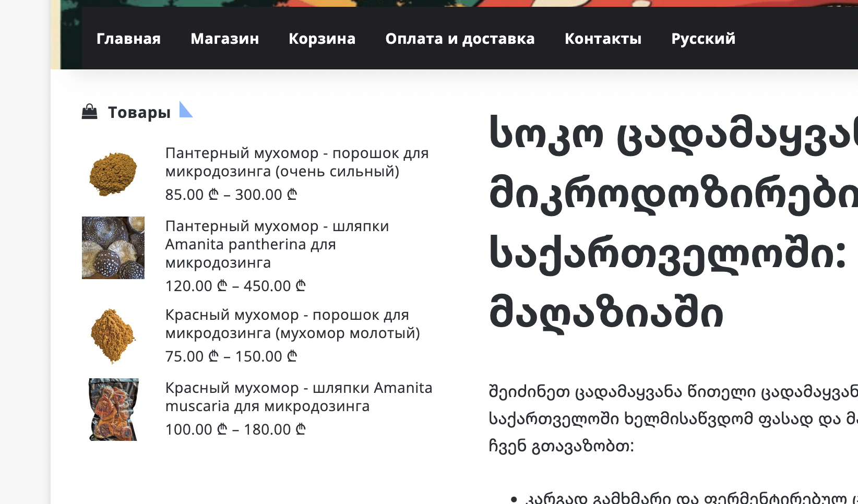Open vacuum-packed Amanita muscaria caps thumbnail
The width and height of the screenshot is (858, 504).
(x=113, y=410)
